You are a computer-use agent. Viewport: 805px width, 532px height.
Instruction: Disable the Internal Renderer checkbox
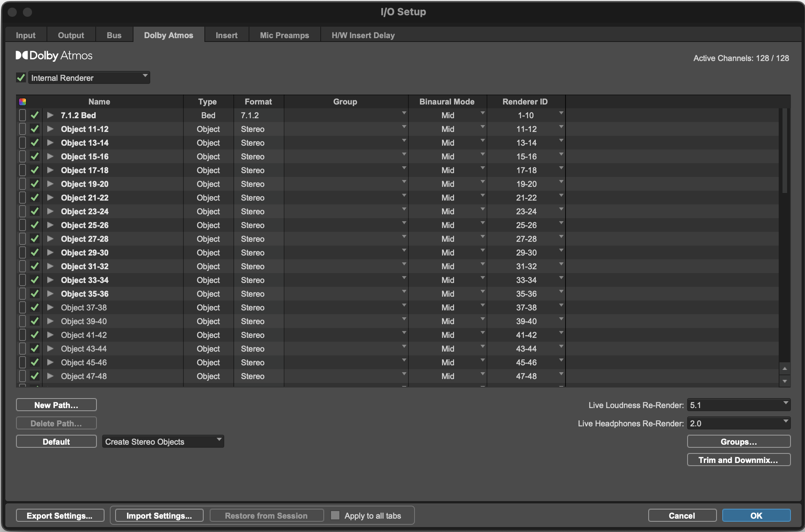[21, 78]
